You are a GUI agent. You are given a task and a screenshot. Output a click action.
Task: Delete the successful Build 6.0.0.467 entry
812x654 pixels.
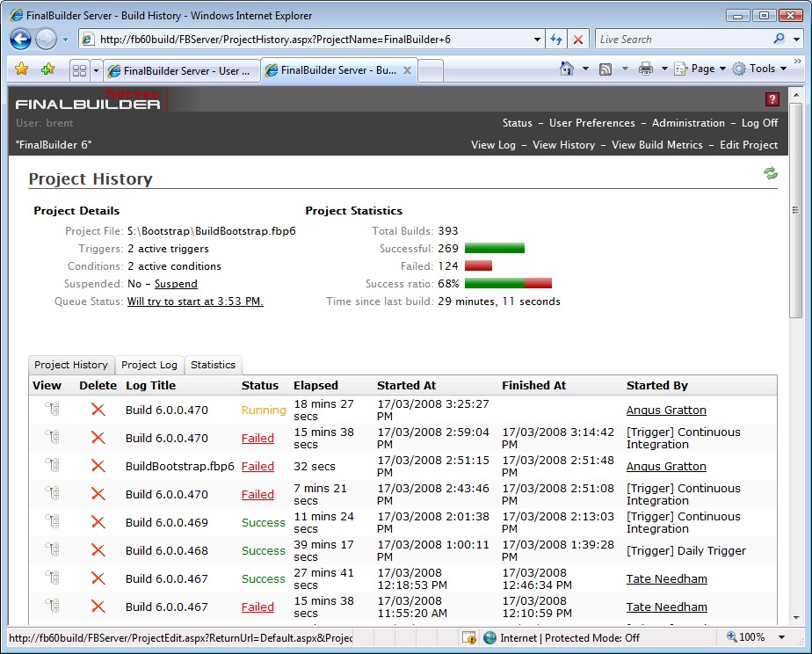[98, 578]
